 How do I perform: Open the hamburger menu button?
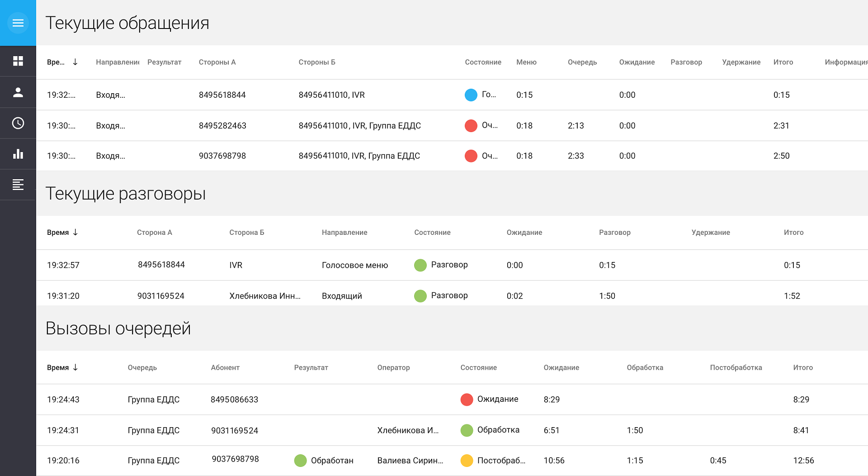tap(18, 23)
